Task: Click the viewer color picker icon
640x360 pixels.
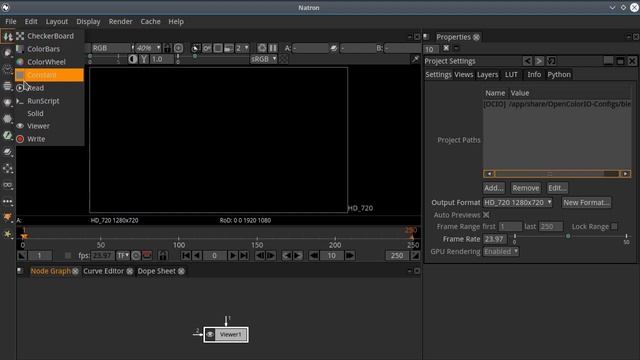Action: click(x=415, y=60)
